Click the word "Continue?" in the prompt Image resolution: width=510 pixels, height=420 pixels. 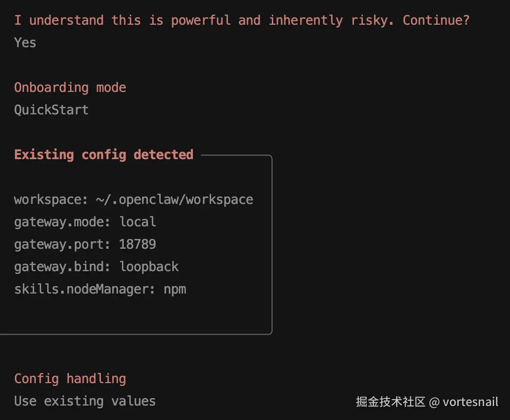tap(436, 20)
